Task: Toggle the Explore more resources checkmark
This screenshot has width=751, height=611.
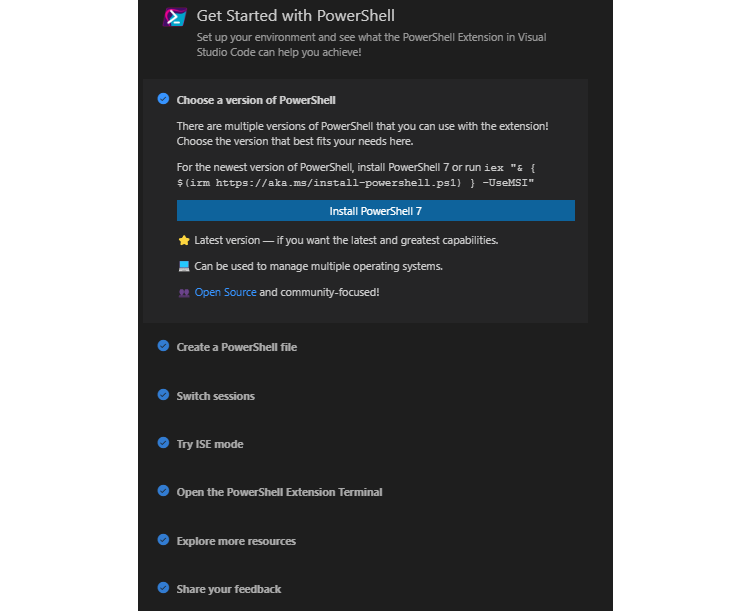Action: [163, 540]
